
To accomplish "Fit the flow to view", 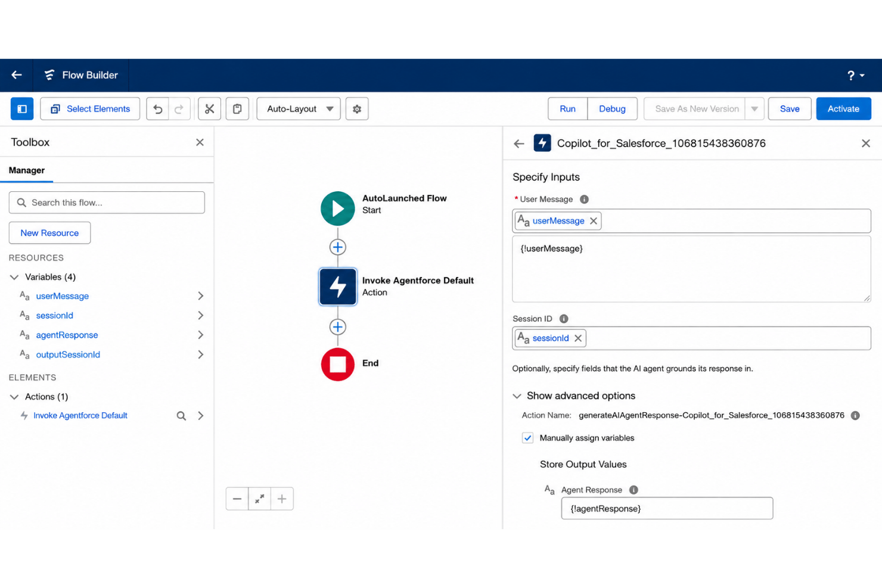I will [260, 499].
